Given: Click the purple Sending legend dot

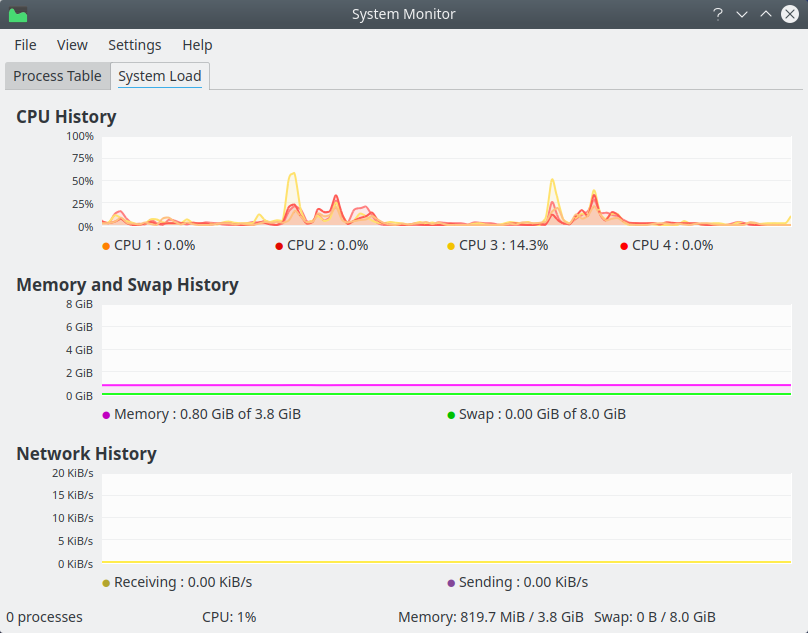Looking at the screenshot, I should point(451,583).
